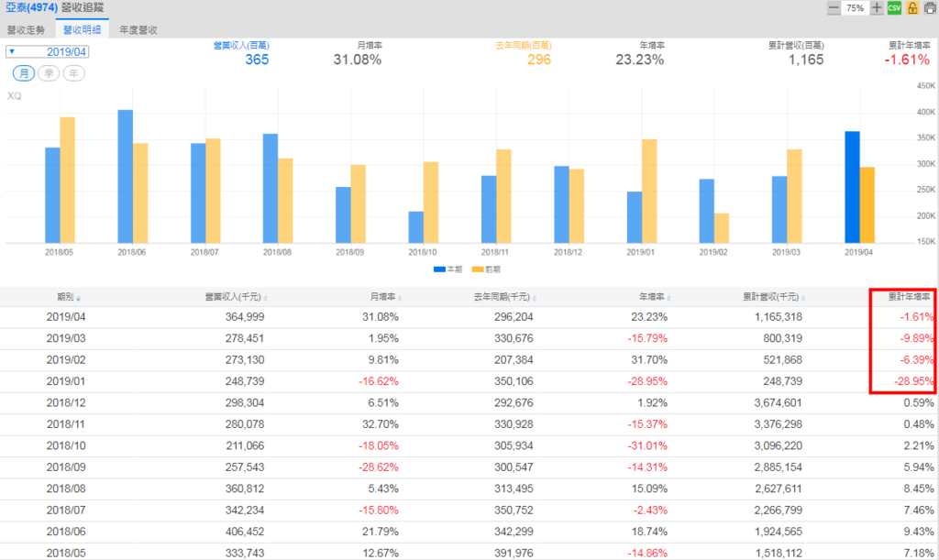Image resolution: width=939 pixels, height=560 pixels.
Task: Click prior-year value 296,204
Action: click(x=514, y=317)
